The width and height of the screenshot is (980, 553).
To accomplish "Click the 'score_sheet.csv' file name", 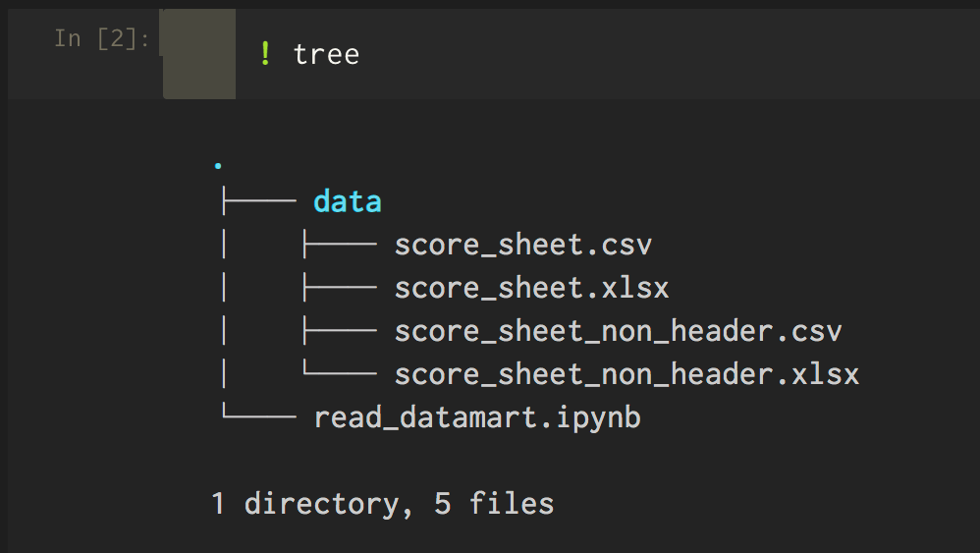I will [x=523, y=245].
